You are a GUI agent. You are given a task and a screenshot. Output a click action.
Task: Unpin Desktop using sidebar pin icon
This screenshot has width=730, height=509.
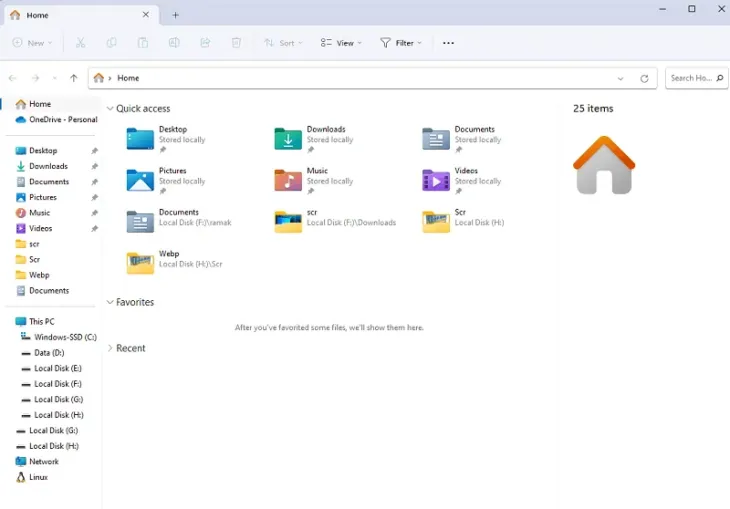point(94,151)
